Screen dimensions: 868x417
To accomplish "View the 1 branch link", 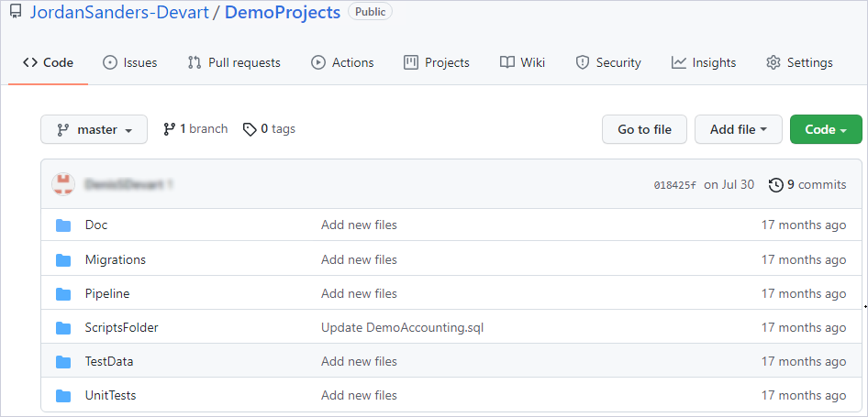I will [195, 129].
